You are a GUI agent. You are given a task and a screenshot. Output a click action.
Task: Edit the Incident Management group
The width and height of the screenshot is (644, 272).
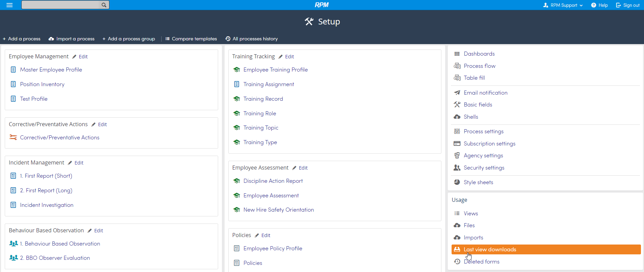(76, 163)
